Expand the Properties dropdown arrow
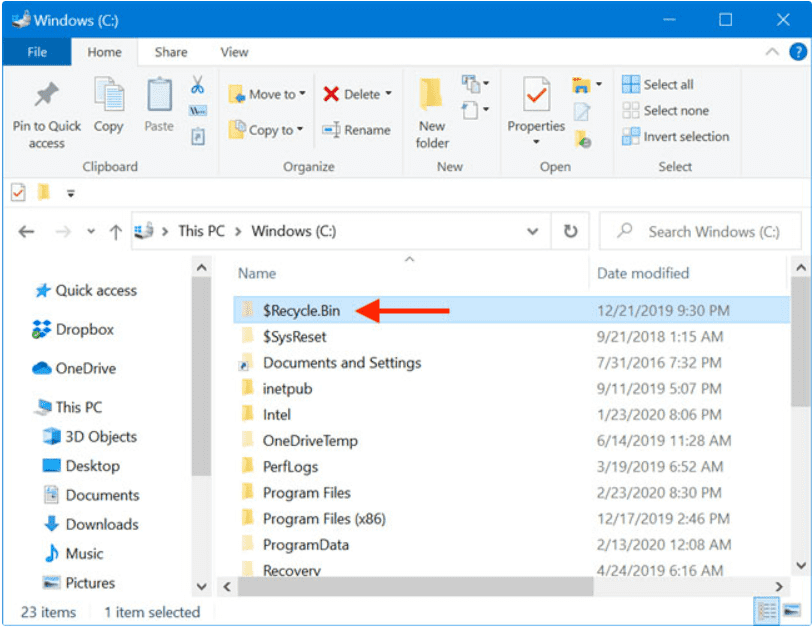812x628 pixels. [x=536, y=142]
